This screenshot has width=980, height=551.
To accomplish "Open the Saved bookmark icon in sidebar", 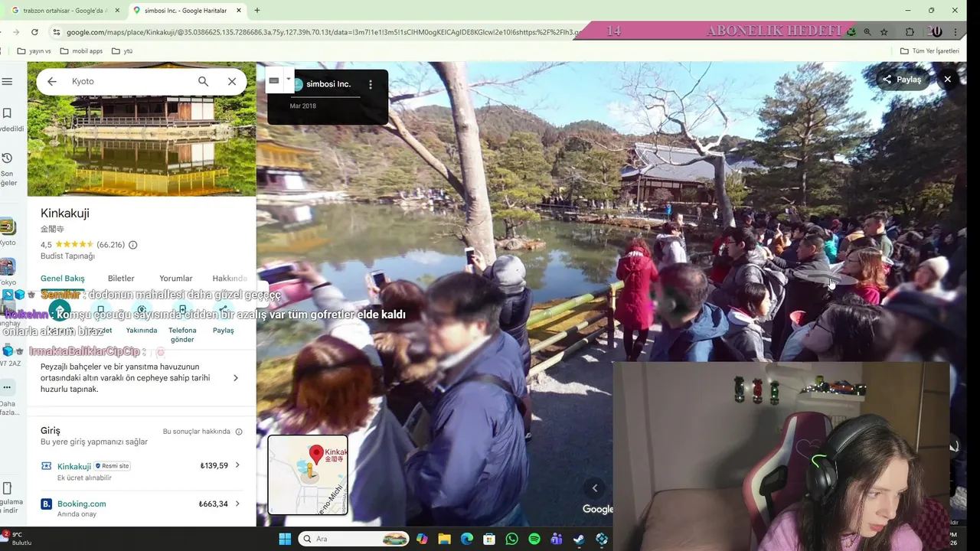I will 7,113.
